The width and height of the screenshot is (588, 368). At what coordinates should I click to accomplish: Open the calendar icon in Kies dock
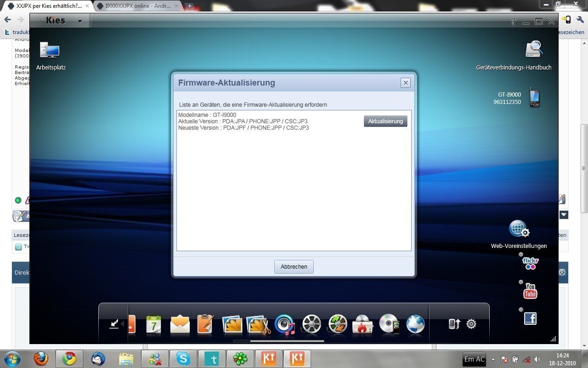point(153,324)
